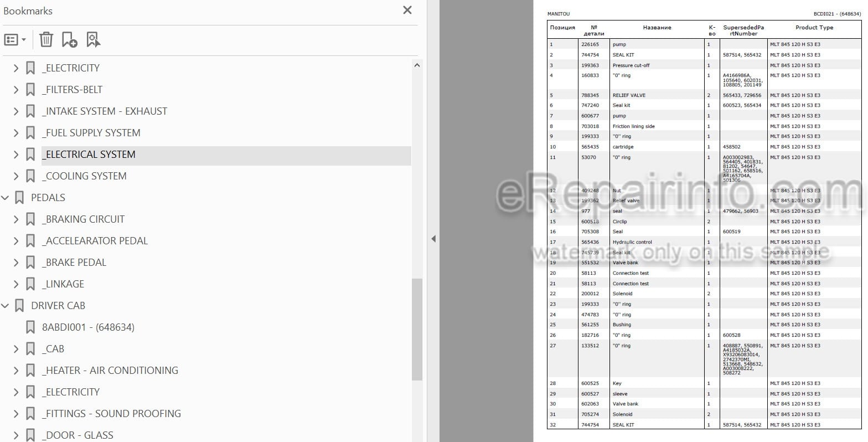
Task: Go to the _CAB bookmark
Action: [x=53, y=349]
